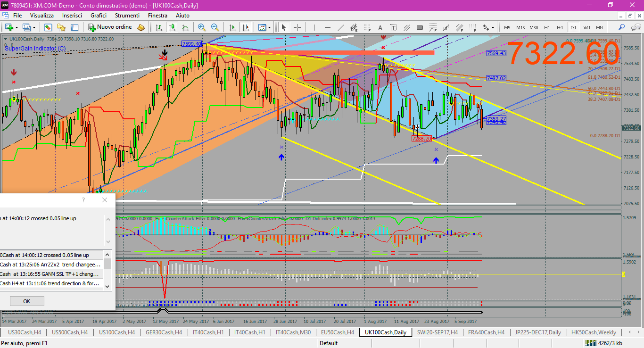644x348 pixels.
Task: Select the trendline tool
Action: 341,27
